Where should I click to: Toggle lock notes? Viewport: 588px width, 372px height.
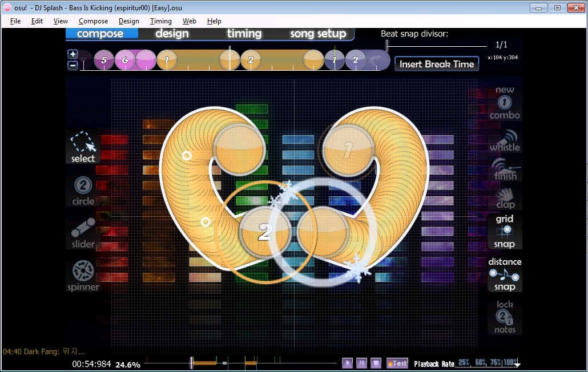coord(505,317)
